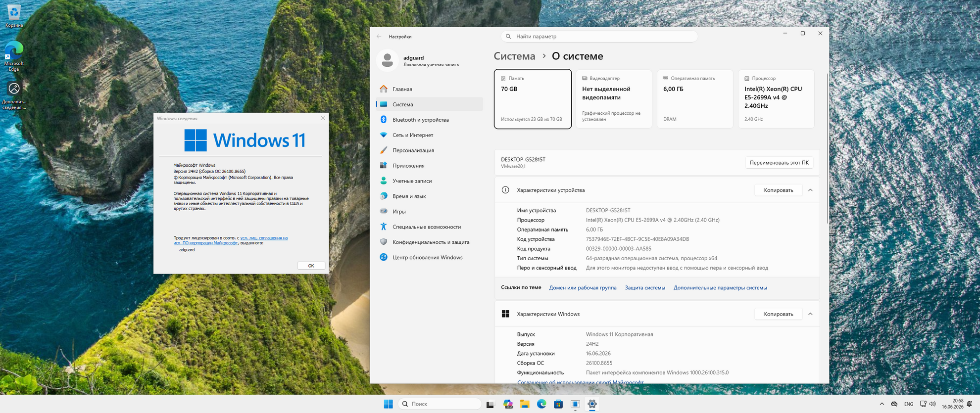
Task: Open the Оперативная память 6,00 ГБ card
Action: [695, 99]
